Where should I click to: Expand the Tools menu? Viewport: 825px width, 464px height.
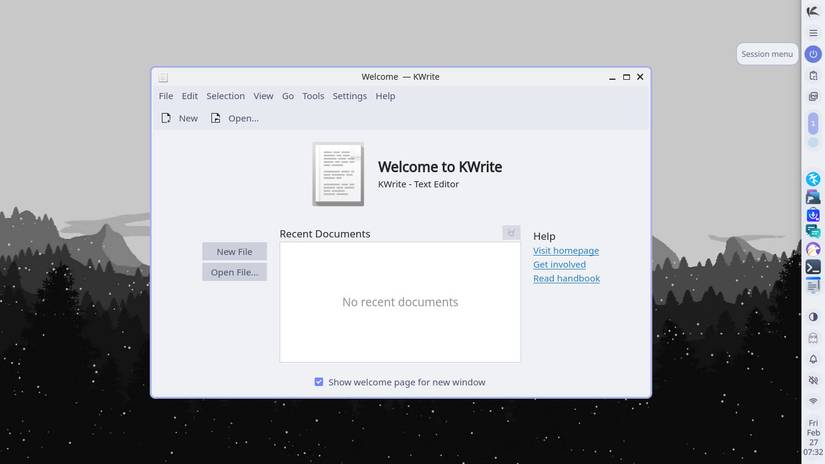[313, 96]
